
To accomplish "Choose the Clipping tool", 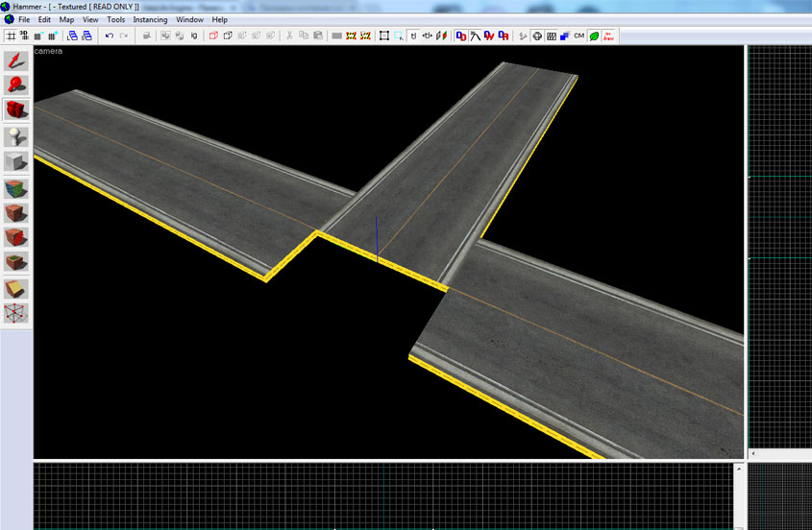I will click(x=16, y=288).
